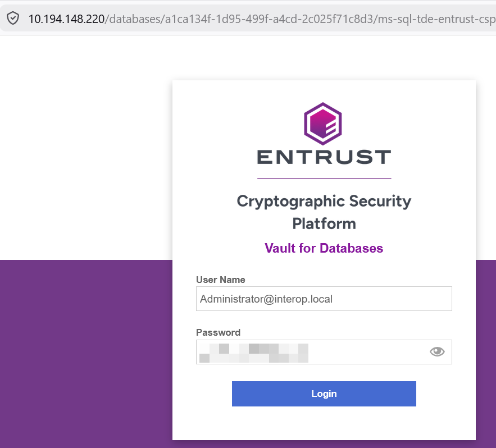496x448 pixels.
Task: Click the browser address bar
Action: (x=253, y=18)
